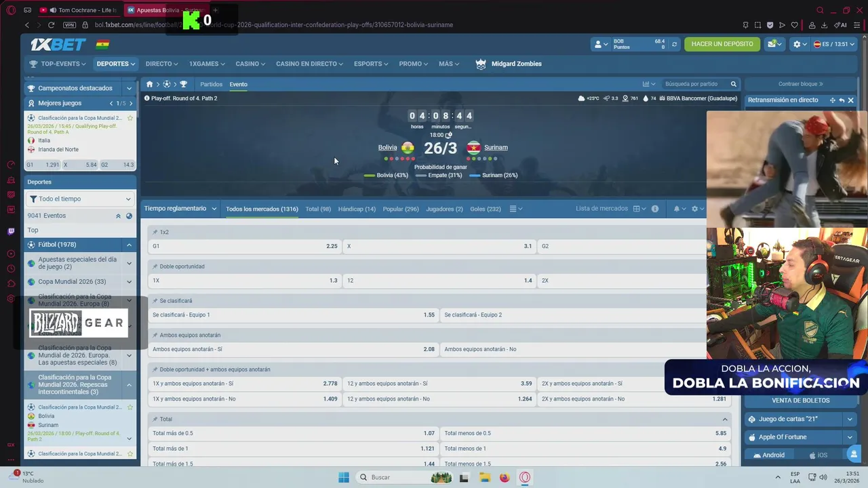The width and height of the screenshot is (868, 488).
Task: Open the user account dropdown
Action: pyautogui.click(x=601, y=44)
